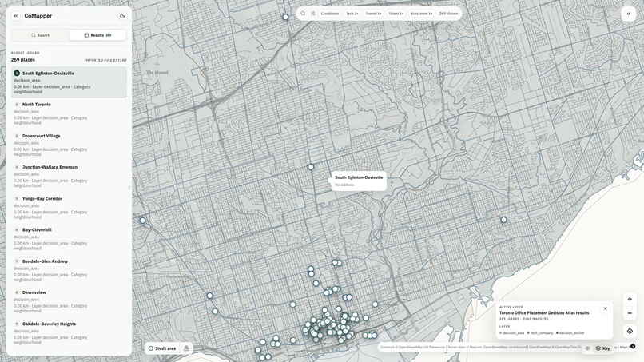Click the ring marker at the map's top

[285, 18]
